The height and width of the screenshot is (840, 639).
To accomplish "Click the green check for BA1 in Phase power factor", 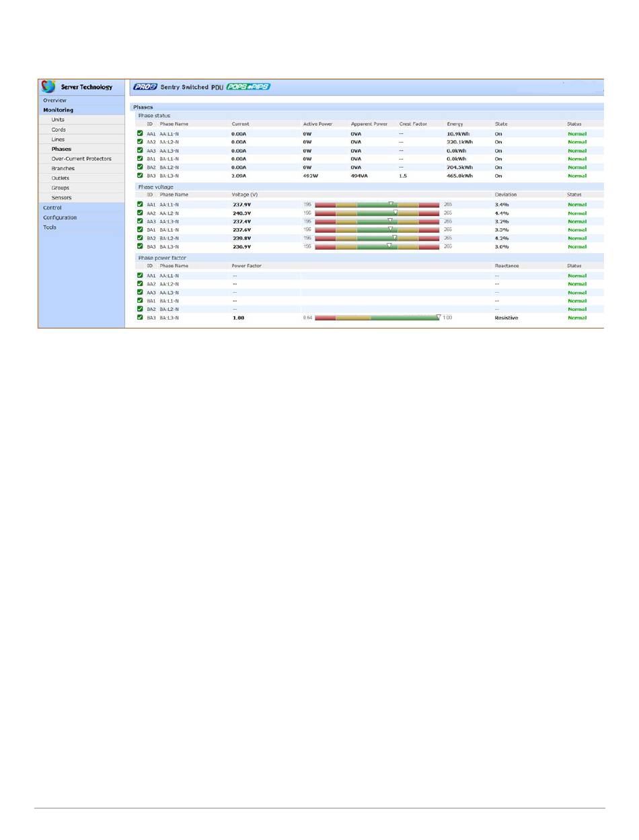I will pyautogui.click(x=140, y=300).
